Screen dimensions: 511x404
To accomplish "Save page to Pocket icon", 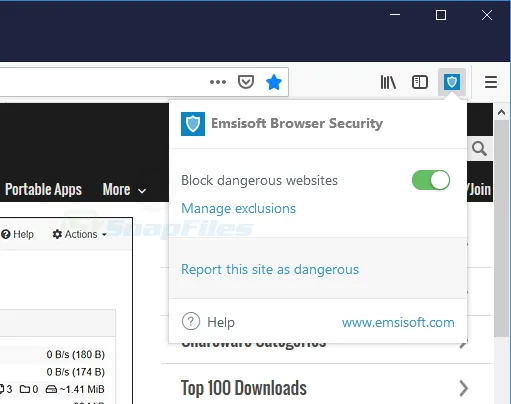I will 246,82.
